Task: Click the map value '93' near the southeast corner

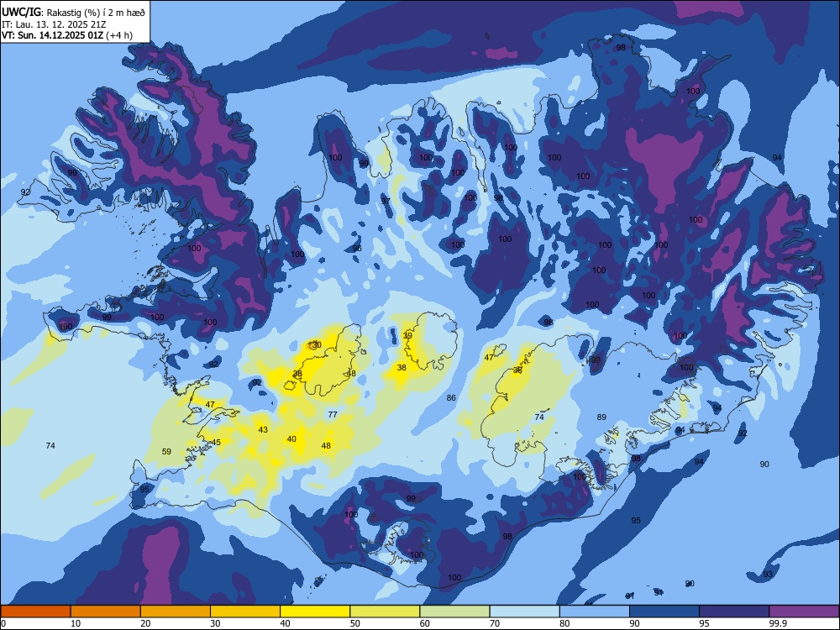Action: (x=768, y=575)
